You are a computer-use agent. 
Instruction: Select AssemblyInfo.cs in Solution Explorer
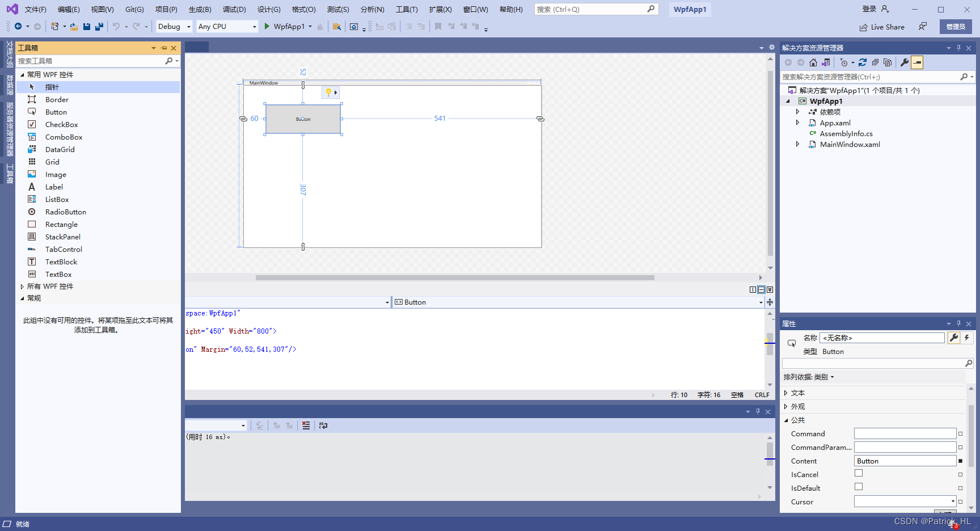tap(846, 133)
